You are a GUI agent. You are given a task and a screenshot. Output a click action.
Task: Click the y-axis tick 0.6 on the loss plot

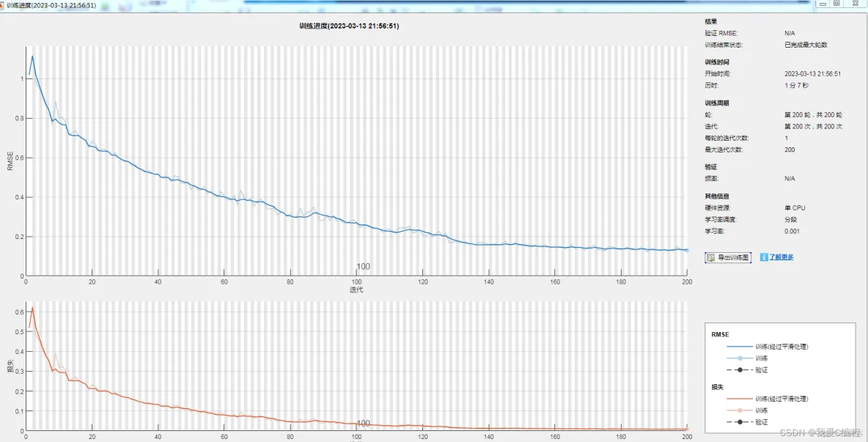click(19, 312)
